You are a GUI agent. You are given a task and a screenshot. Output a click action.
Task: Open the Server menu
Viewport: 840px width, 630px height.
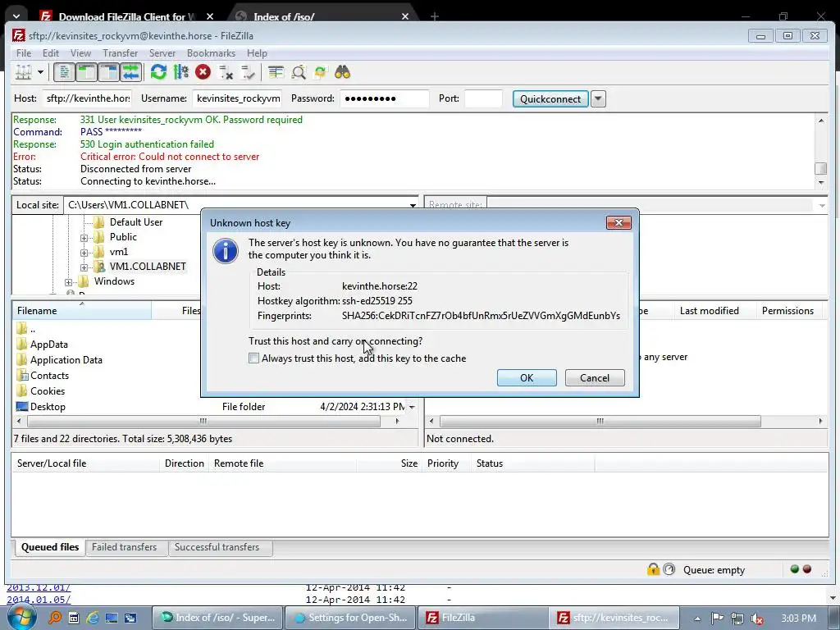[x=162, y=53]
